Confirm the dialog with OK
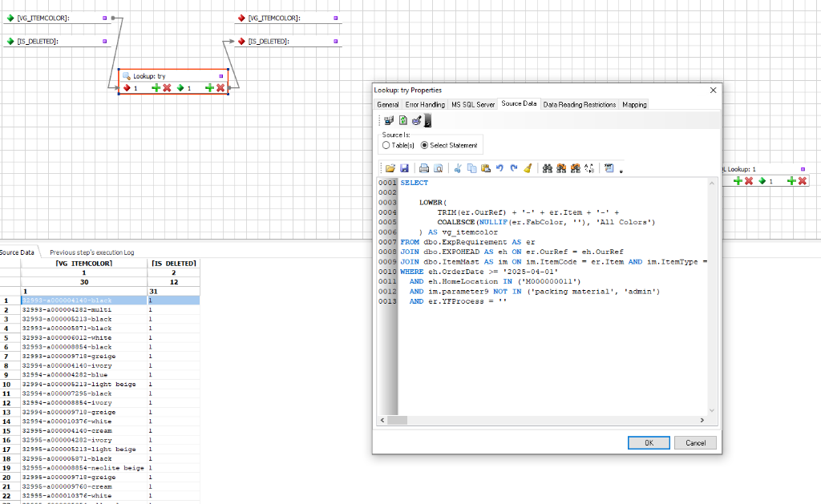Screen dimensions: 821x504 (x=649, y=443)
